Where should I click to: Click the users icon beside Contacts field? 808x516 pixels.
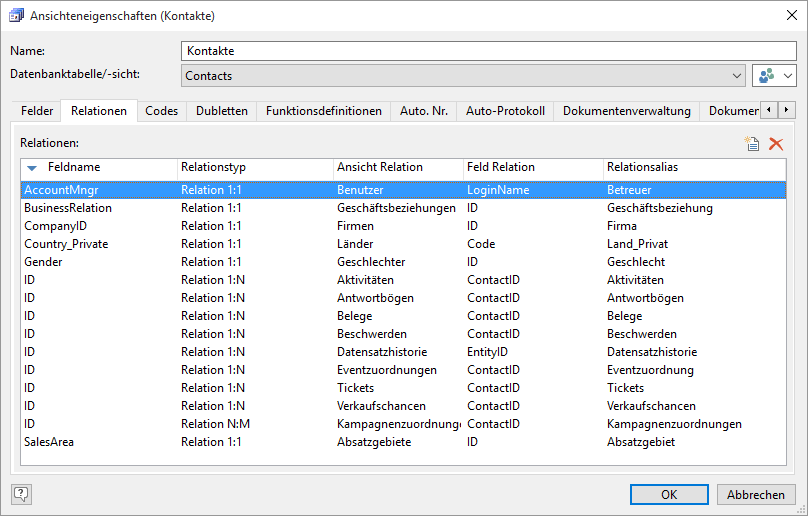766,76
